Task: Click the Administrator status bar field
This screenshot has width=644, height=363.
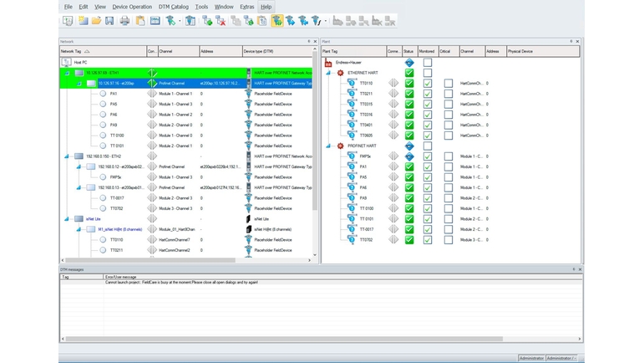Action: pos(531,358)
